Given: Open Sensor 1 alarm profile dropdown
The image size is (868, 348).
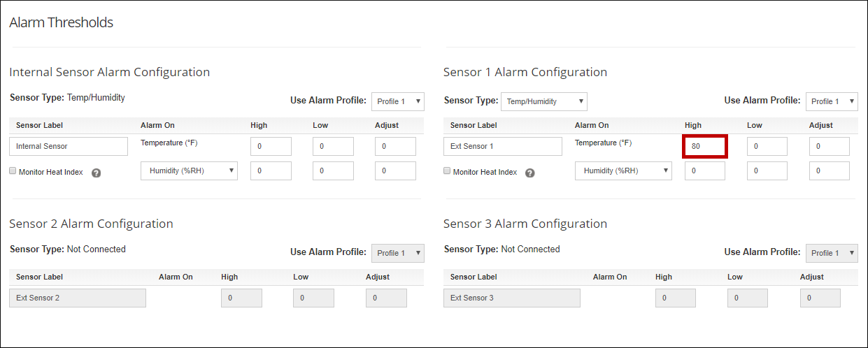Looking at the screenshot, I should click(832, 101).
